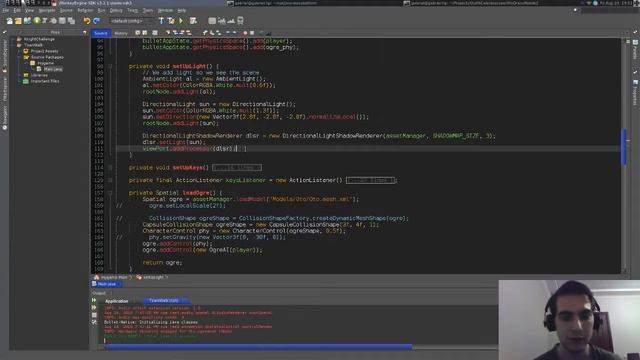Viewport: 640px width, 360px height.
Task: Click the Re-run icon in Output
Action: tap(94, 300)
